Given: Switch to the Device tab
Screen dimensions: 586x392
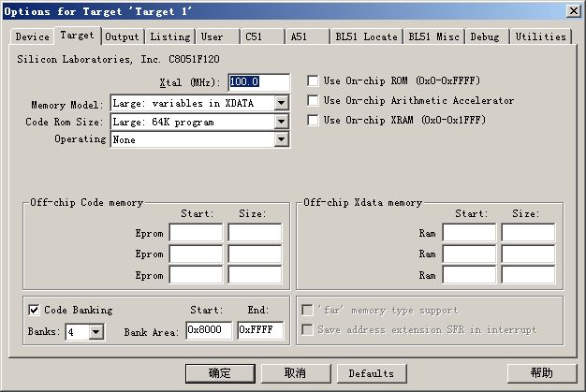Looking at the screenshot, I should (32, 36).
